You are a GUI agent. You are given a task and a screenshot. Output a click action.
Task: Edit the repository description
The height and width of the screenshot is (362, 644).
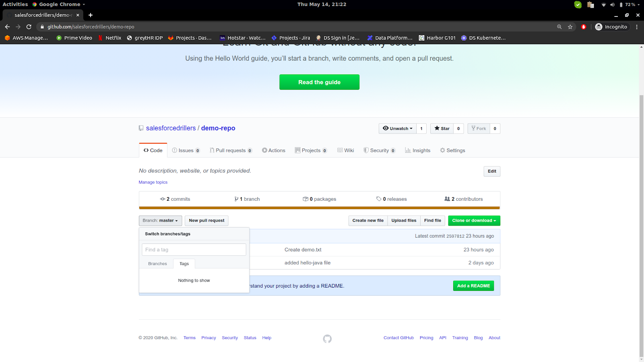[492, 171]
